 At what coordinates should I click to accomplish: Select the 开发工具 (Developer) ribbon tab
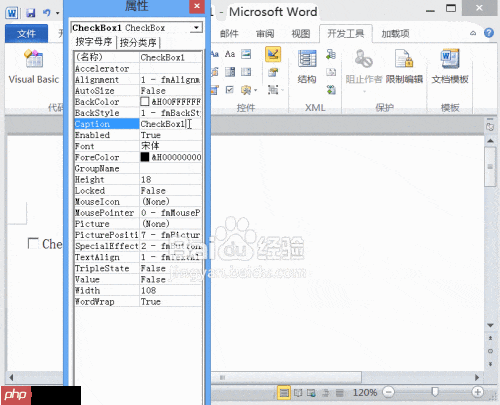coord(346,33)
